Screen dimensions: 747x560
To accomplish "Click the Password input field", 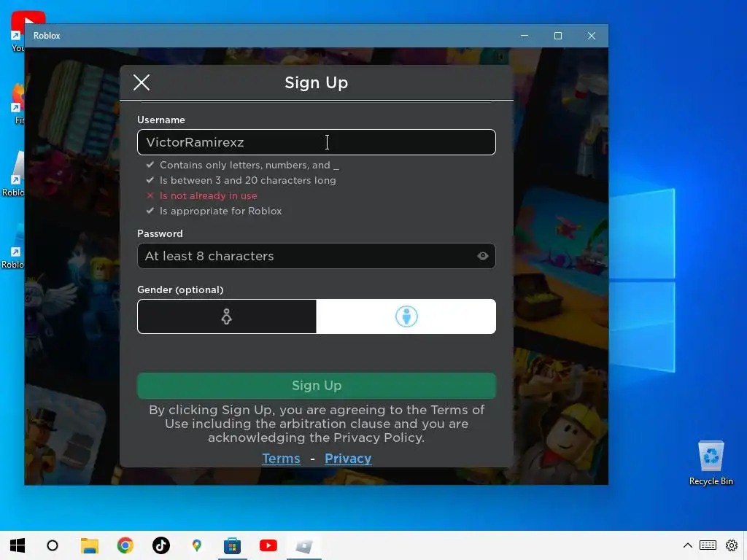I will [x=317, y=256].
